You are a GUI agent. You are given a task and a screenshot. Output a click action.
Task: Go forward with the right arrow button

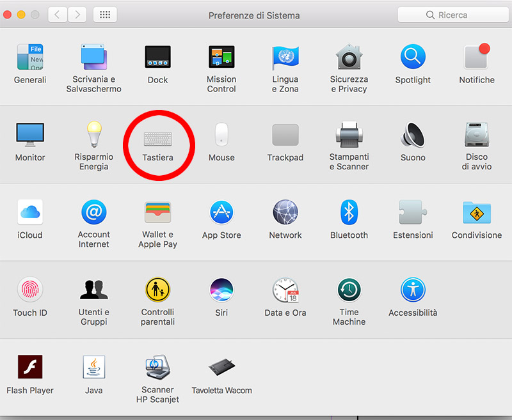click(77, 15)
